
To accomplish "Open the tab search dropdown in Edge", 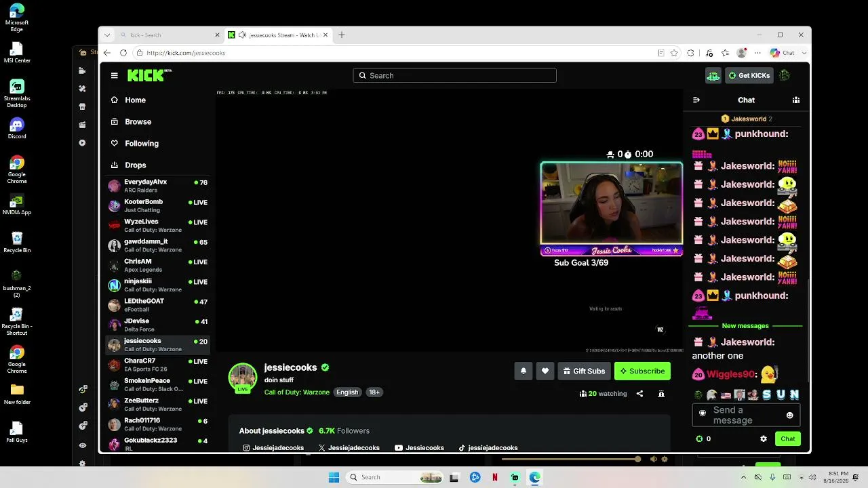I will click(x=107, y=35).
